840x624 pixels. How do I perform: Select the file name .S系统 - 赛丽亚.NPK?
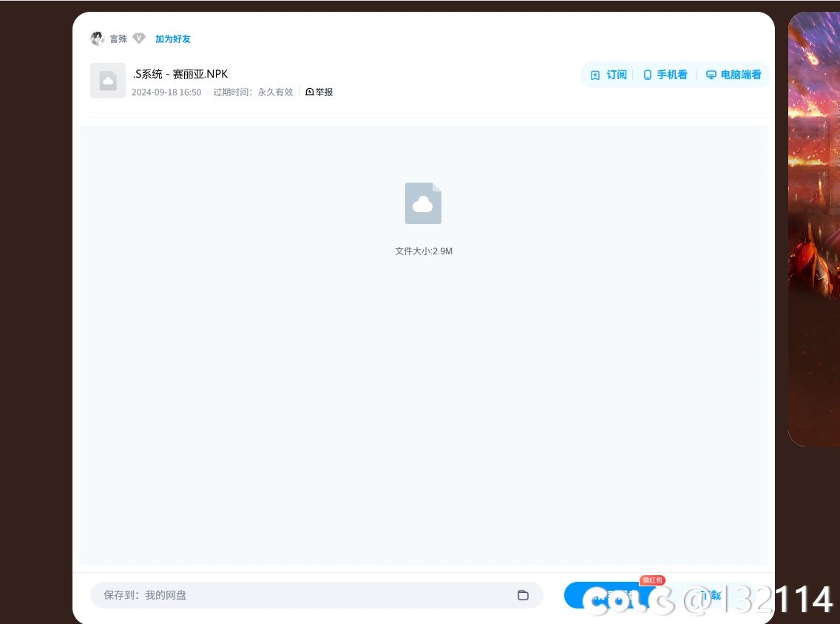[180, 74]
